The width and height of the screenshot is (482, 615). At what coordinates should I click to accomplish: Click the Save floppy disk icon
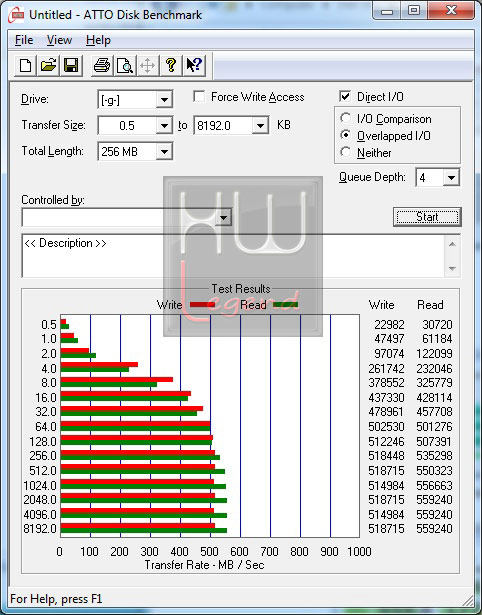tap(71, 65)
